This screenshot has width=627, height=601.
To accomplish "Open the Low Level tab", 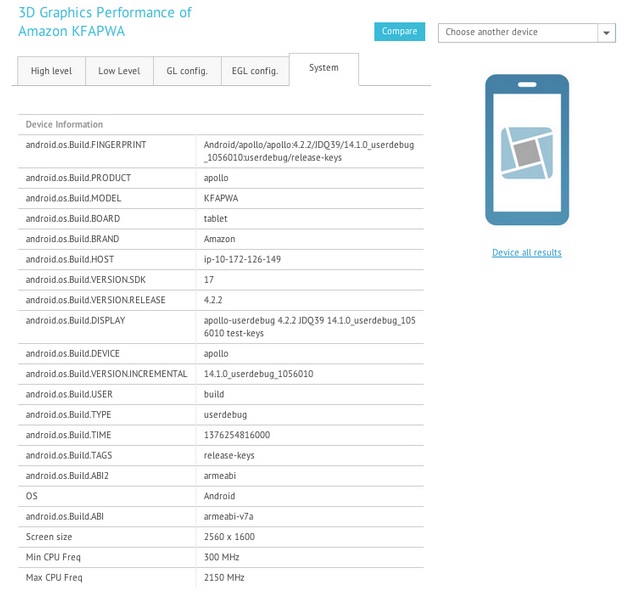I will [x=119, y=71].
